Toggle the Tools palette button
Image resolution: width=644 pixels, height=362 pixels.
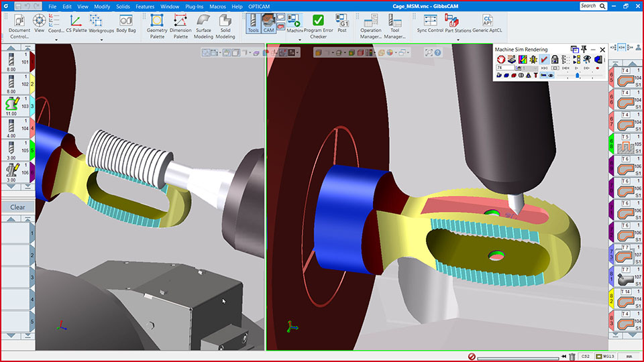253,23
